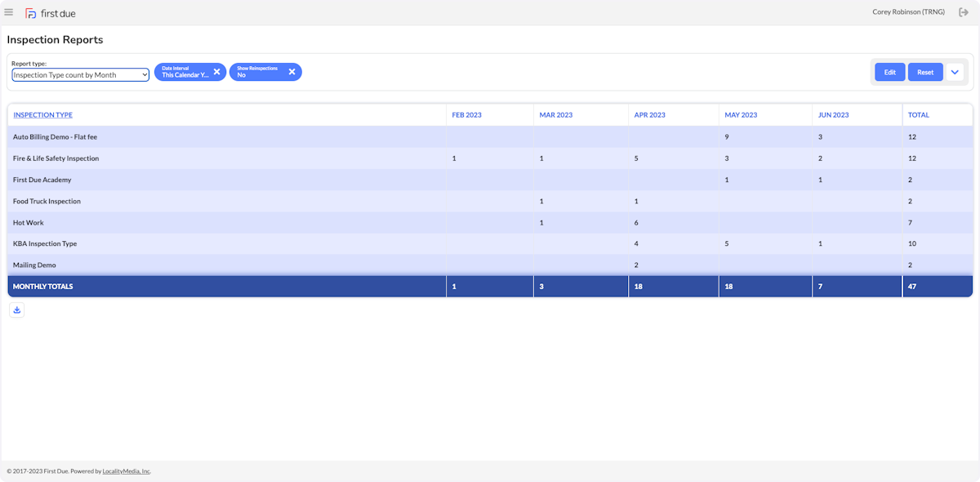Select the Mailing Demo row
Viewport: 980px width, 482px height.
pyautogui.click(x=490, y=265)
